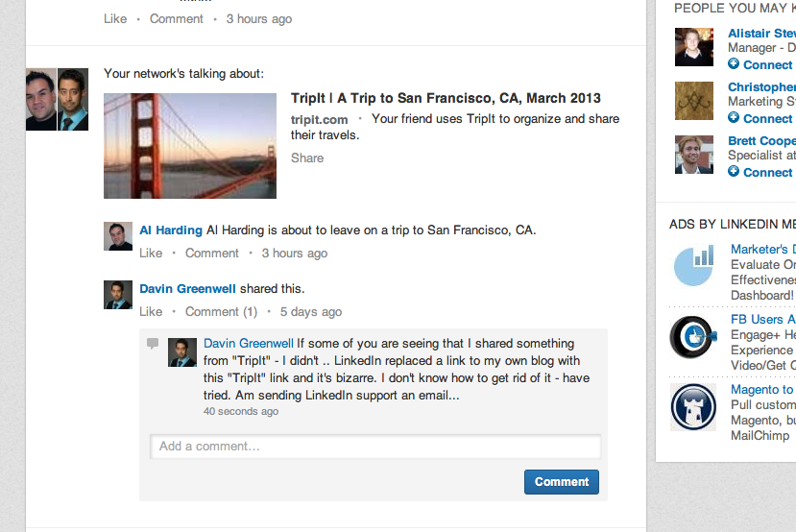Like Al Harding's trip update
This screenshot has width=796, height=532.
[x=151, y=253]
